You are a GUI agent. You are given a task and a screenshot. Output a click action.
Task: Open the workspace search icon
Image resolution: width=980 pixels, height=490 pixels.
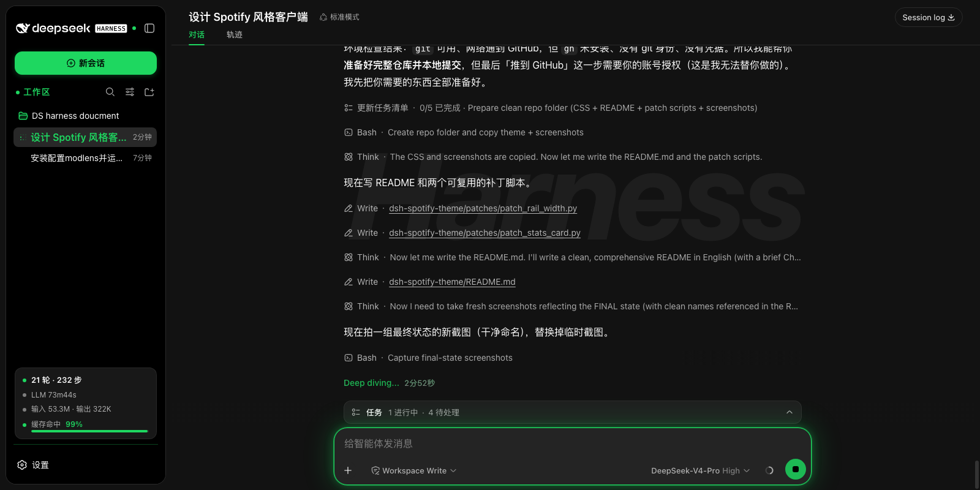(110, 92)
